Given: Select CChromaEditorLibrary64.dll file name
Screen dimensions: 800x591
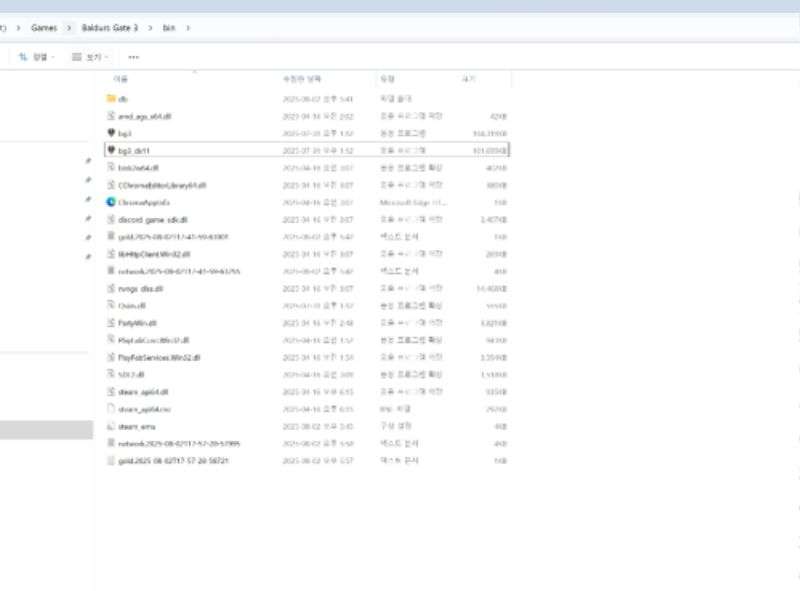Looking at the screenshot, I should 162,185.
